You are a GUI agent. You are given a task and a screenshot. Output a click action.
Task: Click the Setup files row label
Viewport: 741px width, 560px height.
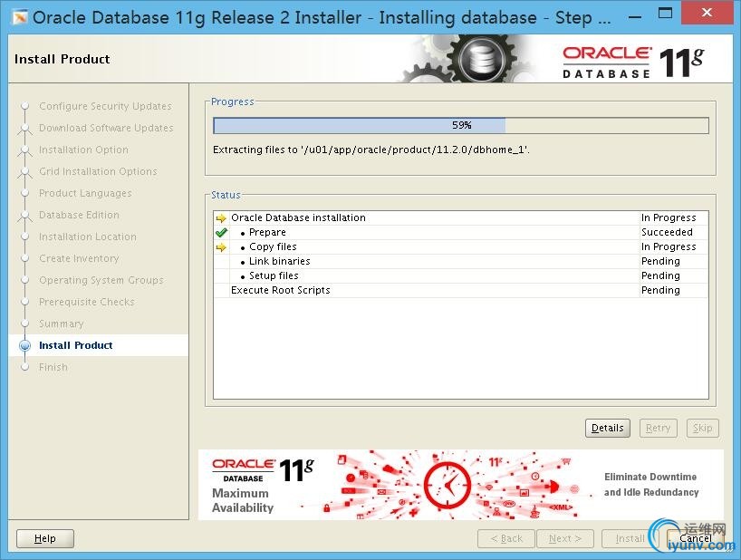pyautogui.click(x=274, y=275)
